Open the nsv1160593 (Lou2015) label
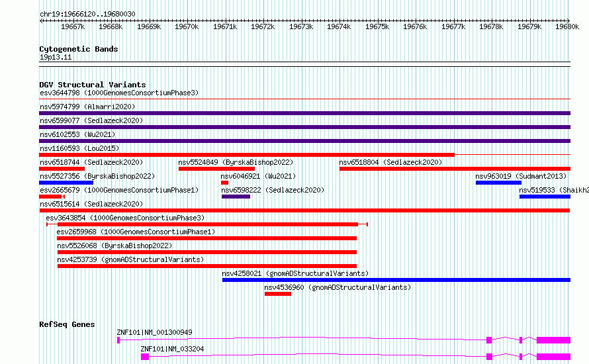 point(79,148)
